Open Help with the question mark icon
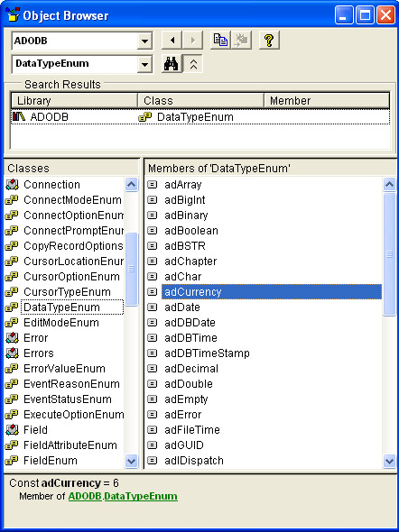This screenshot has width=399, height=532. click(269, 41)
